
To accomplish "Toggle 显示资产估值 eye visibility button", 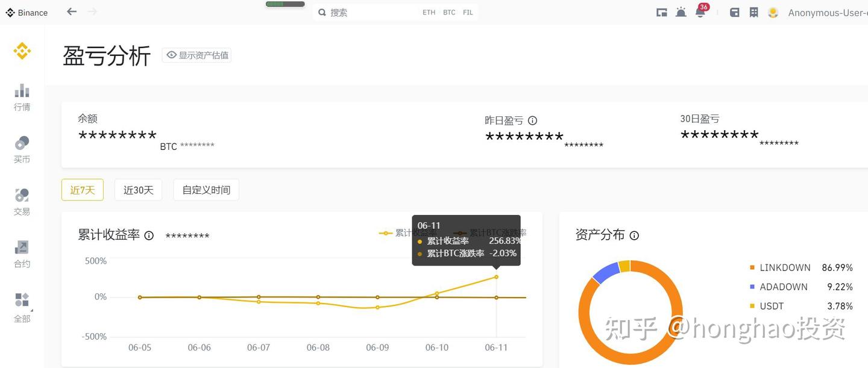I will point(197,55).
